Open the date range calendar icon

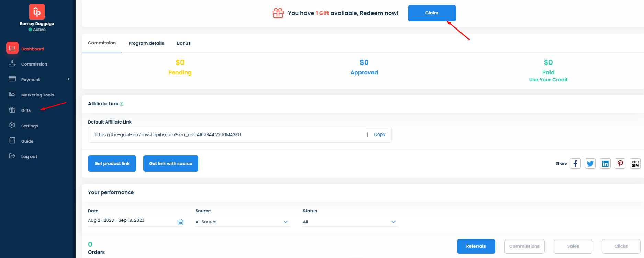pos(180,222)
